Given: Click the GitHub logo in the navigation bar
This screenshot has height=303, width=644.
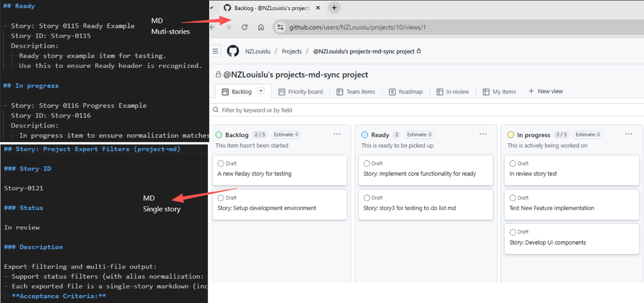Looking at the screenshot, I should [x=233, y=51].
